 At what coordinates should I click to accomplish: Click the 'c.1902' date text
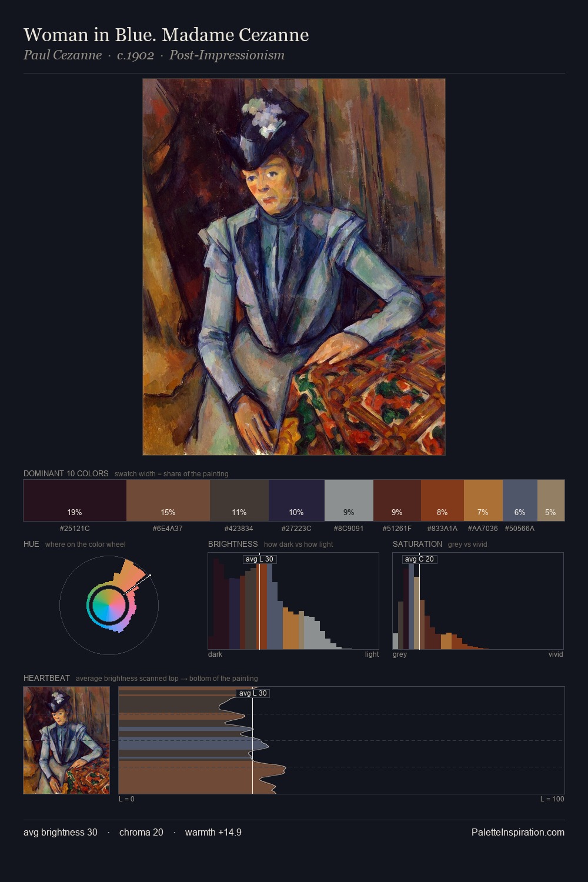[x=135, y=55]
